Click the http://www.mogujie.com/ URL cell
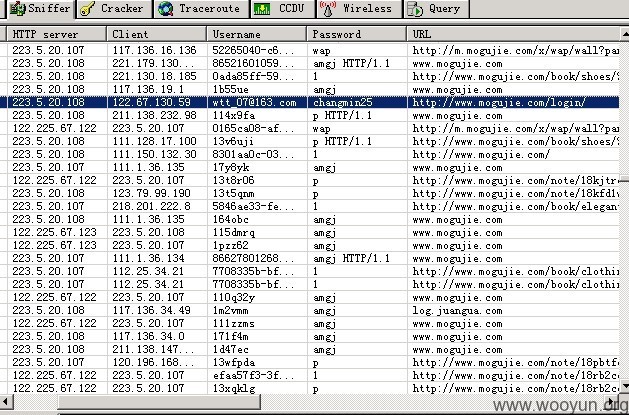This screenshot has height=415, width=629. point(513,154)
